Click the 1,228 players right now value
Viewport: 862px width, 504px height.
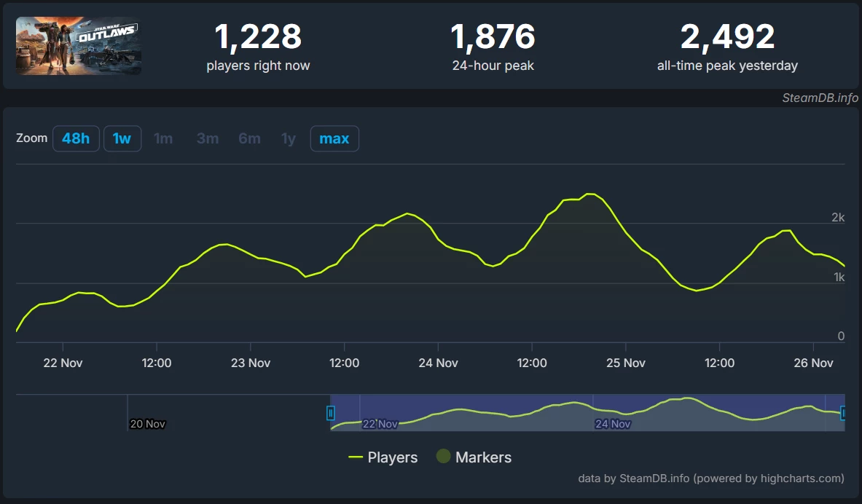click(258, 37)
